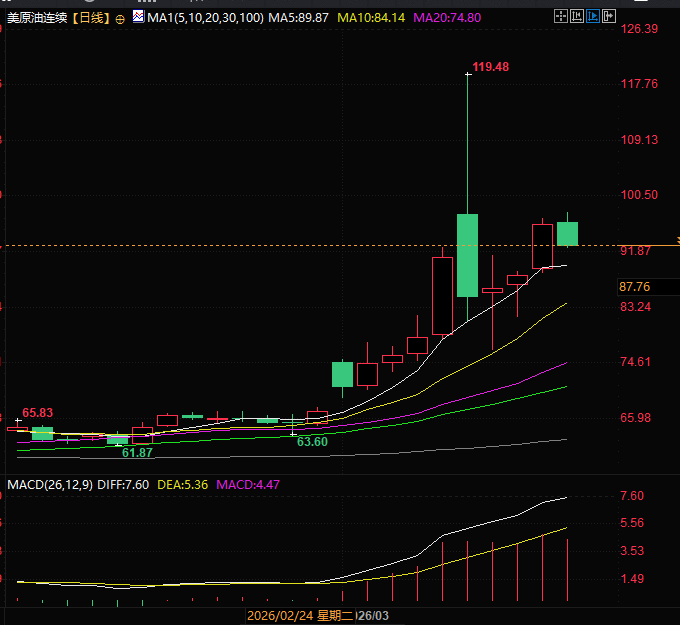This screenshot has width=680, height=625.
Task: Click the 5.56 MACD axis label
Action: pos(632,523)
